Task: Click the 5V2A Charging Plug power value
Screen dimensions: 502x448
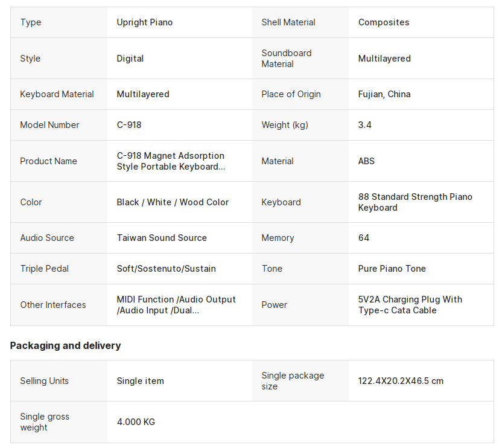Action: tap(410, 305)
